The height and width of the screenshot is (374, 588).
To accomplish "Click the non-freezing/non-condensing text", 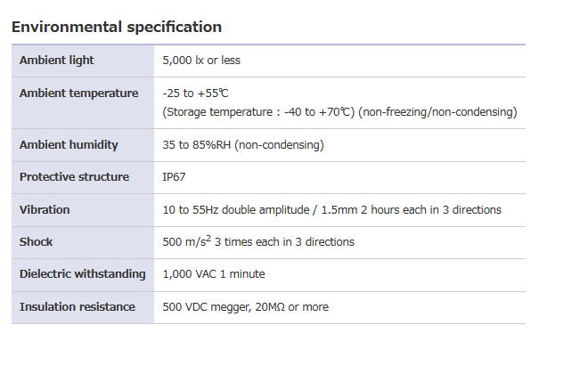I will (438, 112).
